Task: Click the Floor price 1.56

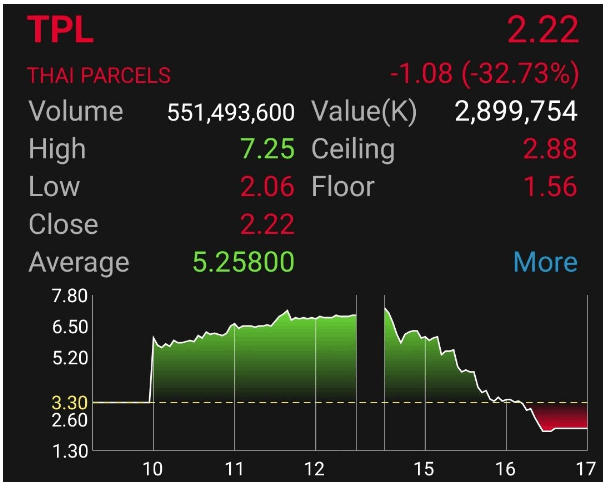Action: click(551, 186)
